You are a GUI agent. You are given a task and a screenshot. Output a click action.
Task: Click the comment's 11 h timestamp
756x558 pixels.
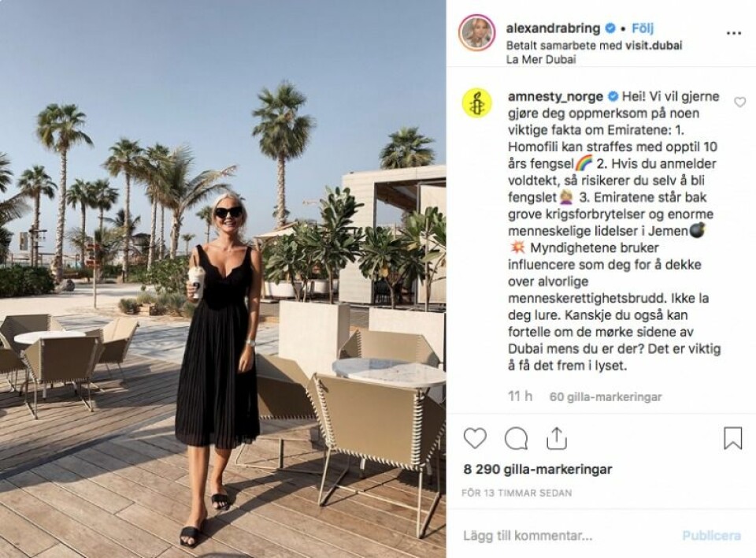[521, 396]
